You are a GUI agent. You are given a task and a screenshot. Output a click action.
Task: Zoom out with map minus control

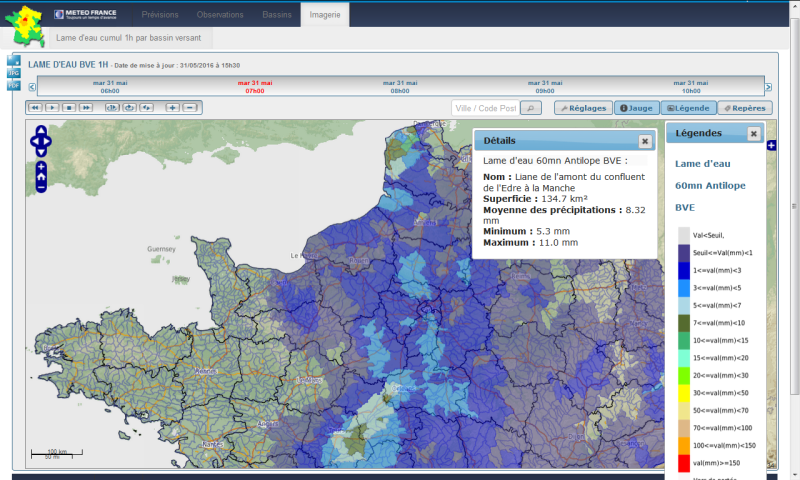click(41, 187)
